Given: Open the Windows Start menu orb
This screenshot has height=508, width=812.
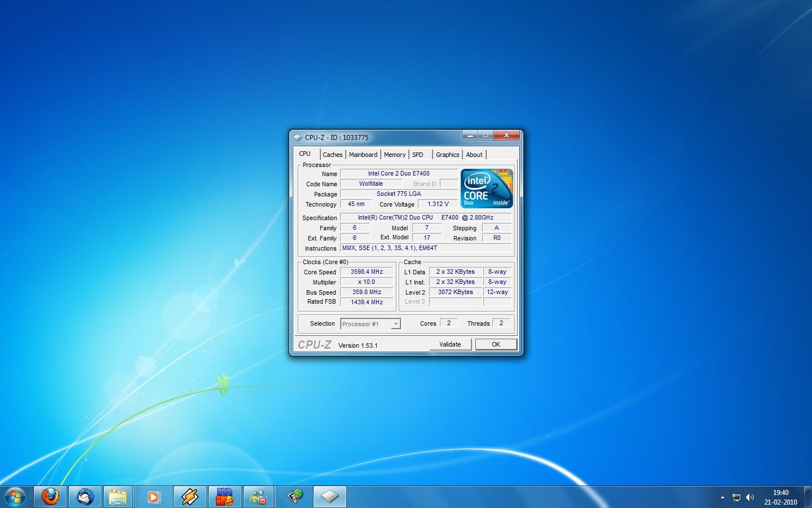Looking at the screenshot, I should tap(15, 497).
